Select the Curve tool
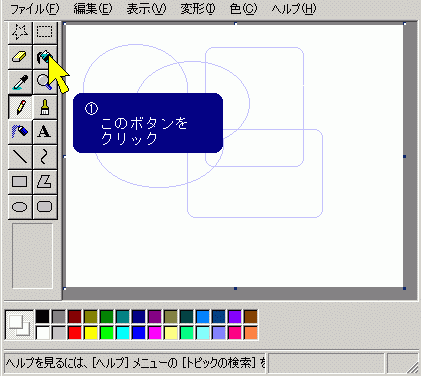 coord(45,157)
